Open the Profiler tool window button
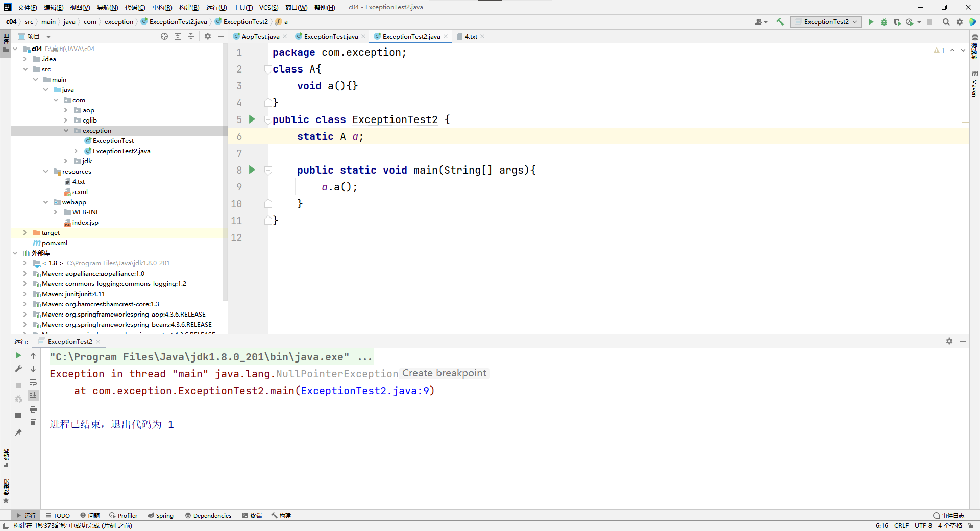 [124, 516]
